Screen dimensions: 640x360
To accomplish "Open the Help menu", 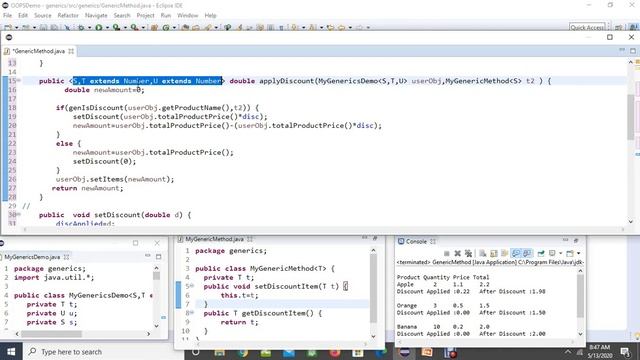I will (210, 16).
